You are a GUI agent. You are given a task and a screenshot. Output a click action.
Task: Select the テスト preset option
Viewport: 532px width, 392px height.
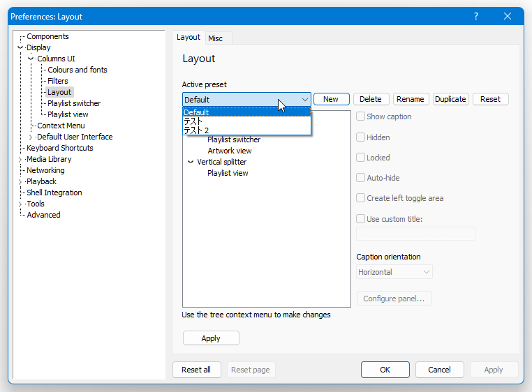coord(246,121)
